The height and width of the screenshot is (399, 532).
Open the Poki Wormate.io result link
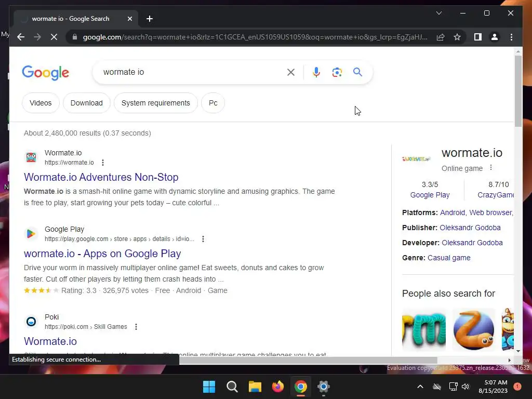50,341
